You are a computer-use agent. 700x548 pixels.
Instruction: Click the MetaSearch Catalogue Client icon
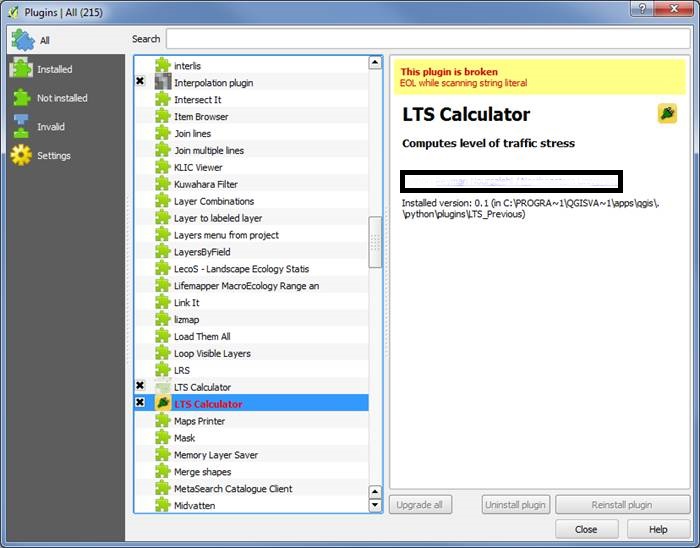click(162, 489)
